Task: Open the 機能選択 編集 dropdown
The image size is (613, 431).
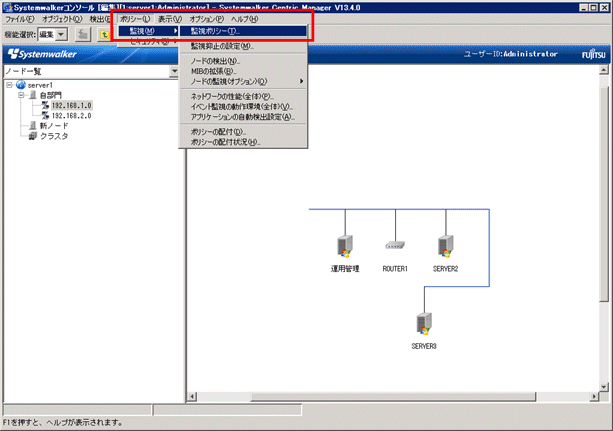Action: coord(61,34)
